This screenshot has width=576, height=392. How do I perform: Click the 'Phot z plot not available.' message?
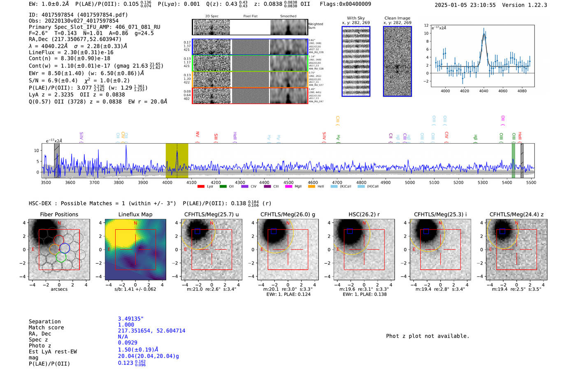427,336
